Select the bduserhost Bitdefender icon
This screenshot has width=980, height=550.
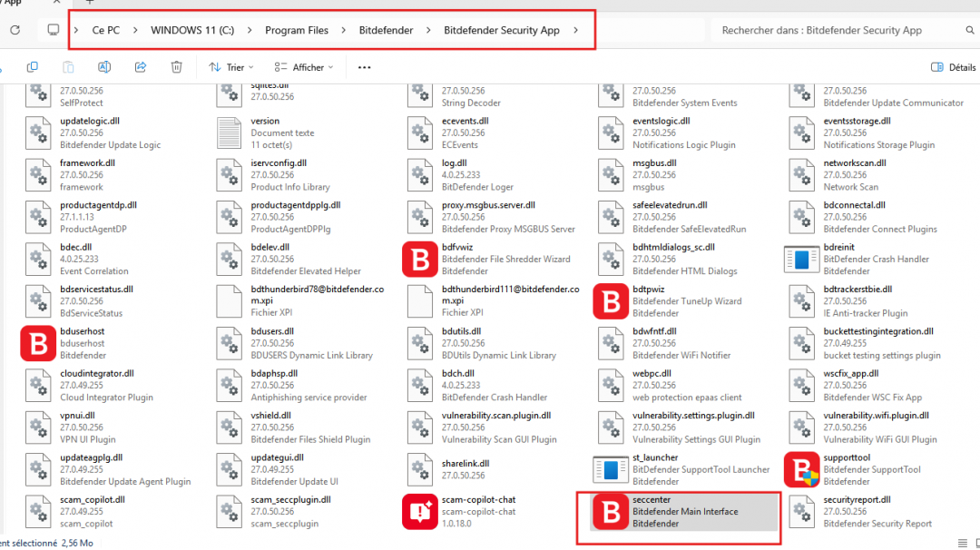(38, 343)
